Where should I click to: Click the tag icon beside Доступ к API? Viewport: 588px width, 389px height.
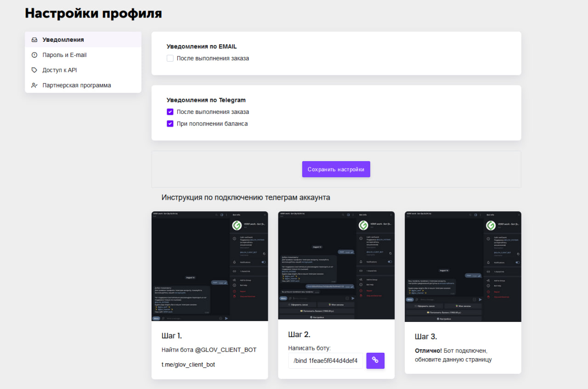point(34,70)
